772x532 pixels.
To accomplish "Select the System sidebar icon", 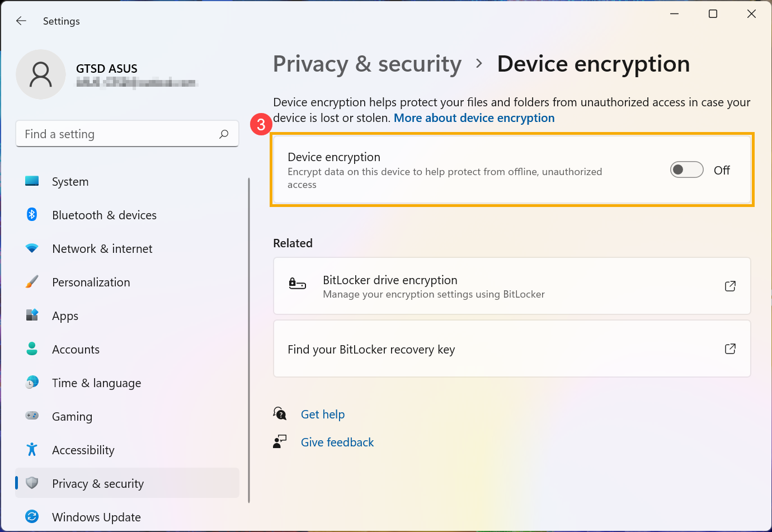I will click(x=32, y=181).
